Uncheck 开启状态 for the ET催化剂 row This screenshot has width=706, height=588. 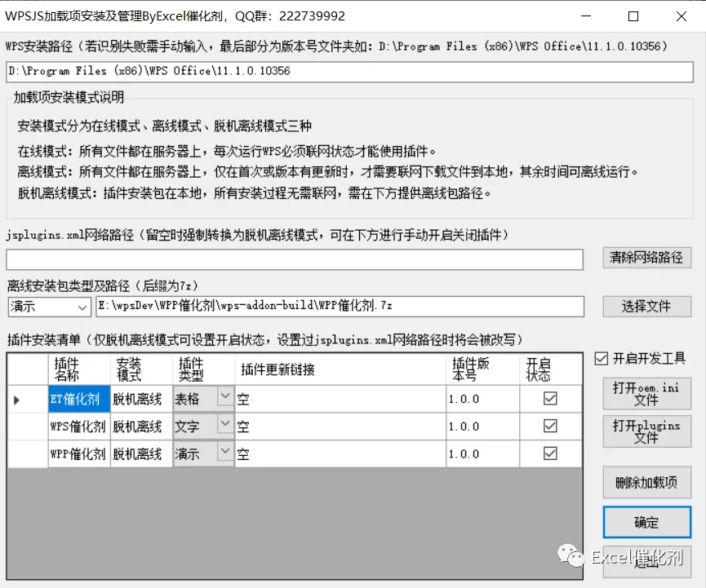pos(550,398)
